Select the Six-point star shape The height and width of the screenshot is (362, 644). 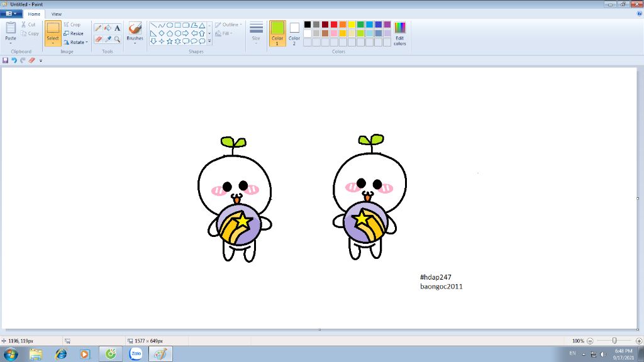click(178, 41)
